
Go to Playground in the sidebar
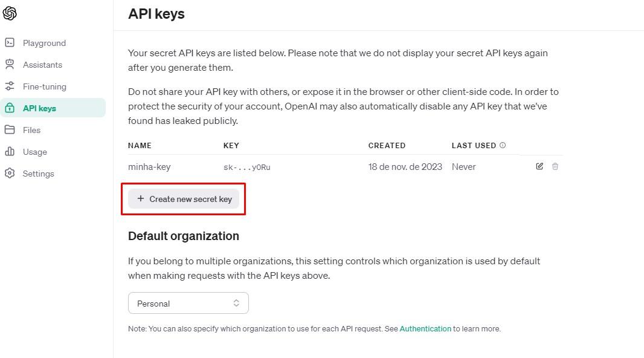(44, 43)
